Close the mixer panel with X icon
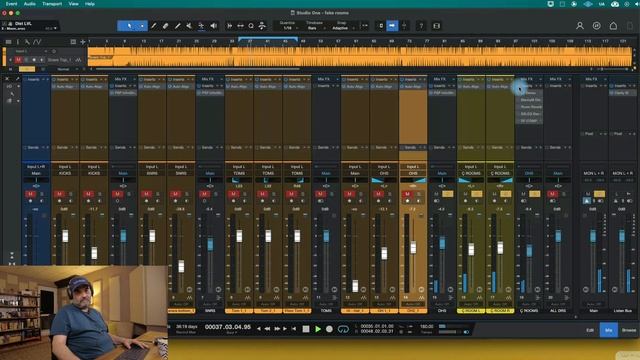This screenshot has width=640, height=360. [7, 79]
